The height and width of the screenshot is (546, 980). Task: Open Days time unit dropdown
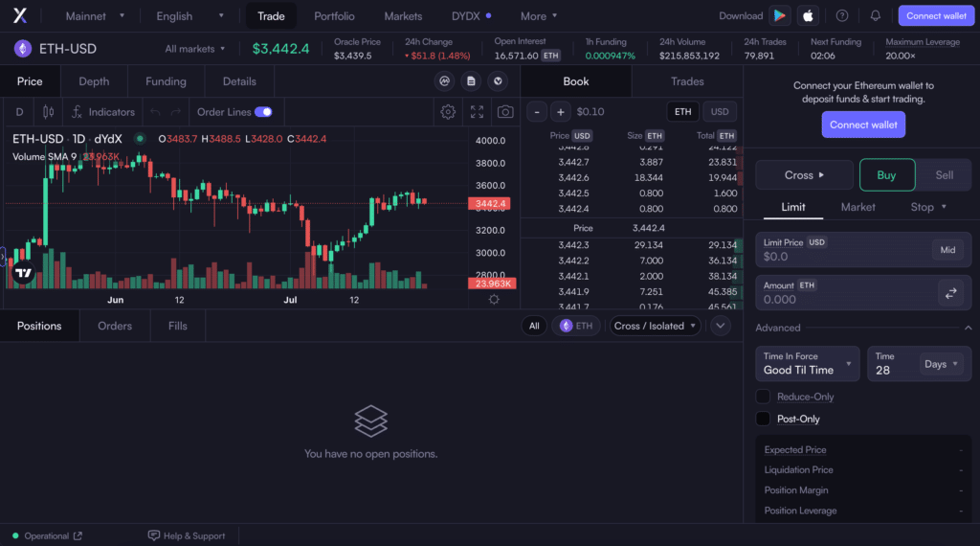coord(941,364)
